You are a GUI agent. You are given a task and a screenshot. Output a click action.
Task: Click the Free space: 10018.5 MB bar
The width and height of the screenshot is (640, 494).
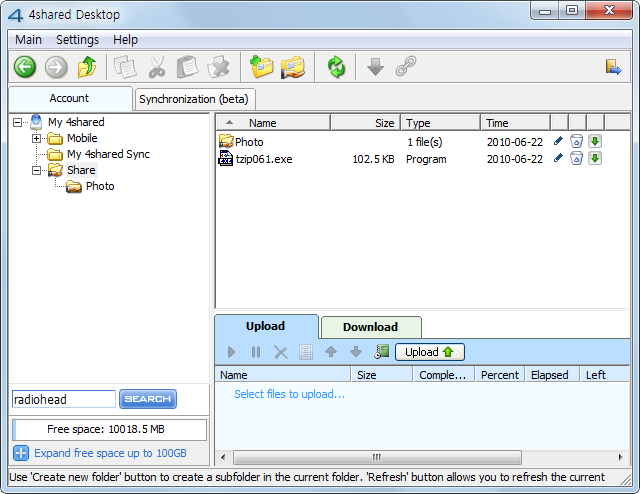tap(109, 429)
